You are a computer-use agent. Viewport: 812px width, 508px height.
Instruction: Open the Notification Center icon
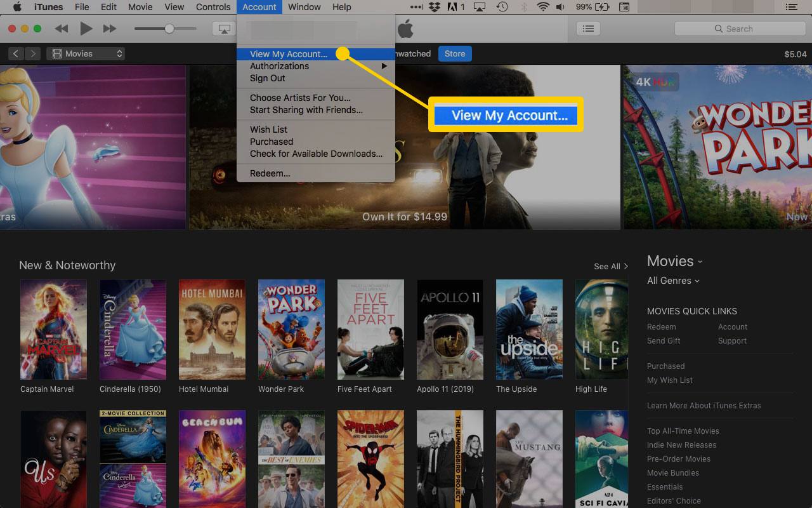point(791,7)
